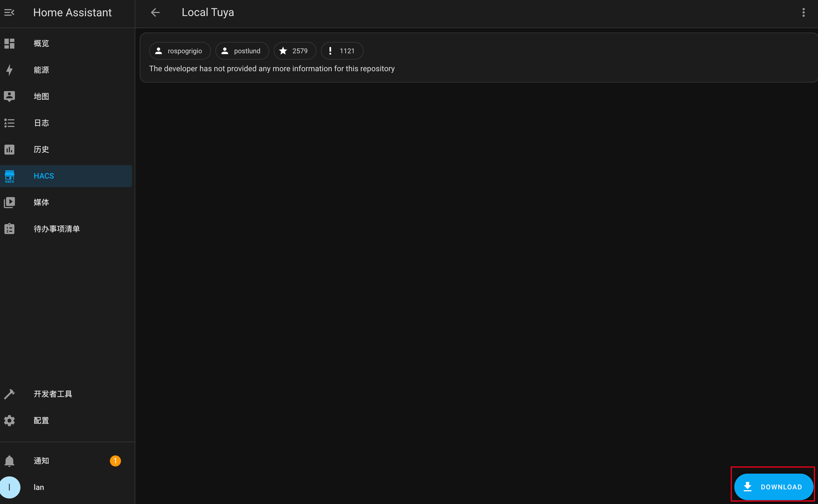Go back using the arrow icon
The width and height of the screenshot is (818, 504).
(x=155, y=13)
